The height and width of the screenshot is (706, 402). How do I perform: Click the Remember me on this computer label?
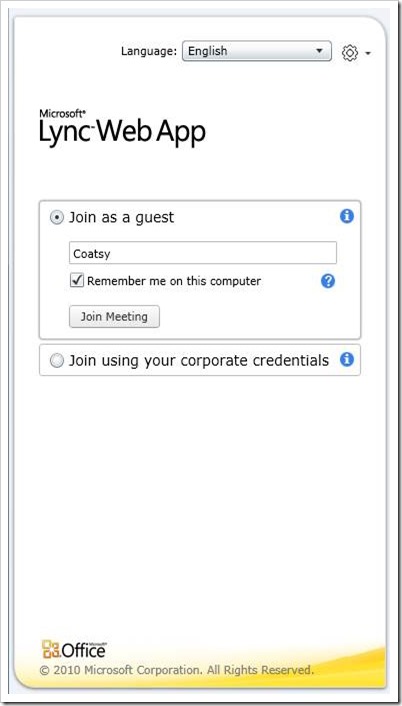[174, 281]
